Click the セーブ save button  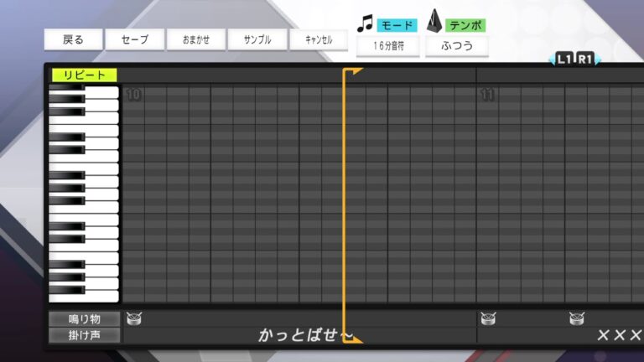pyautogui.click(x=135, y=39)
